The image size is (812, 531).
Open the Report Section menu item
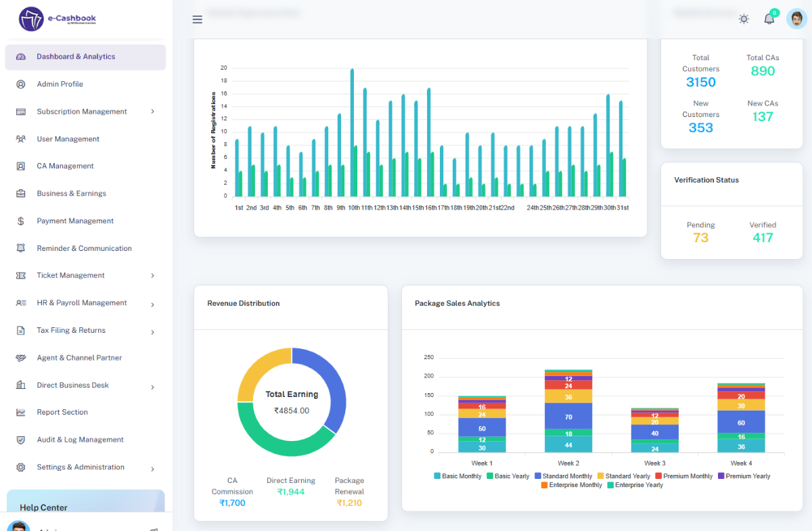tap(62, 413)
